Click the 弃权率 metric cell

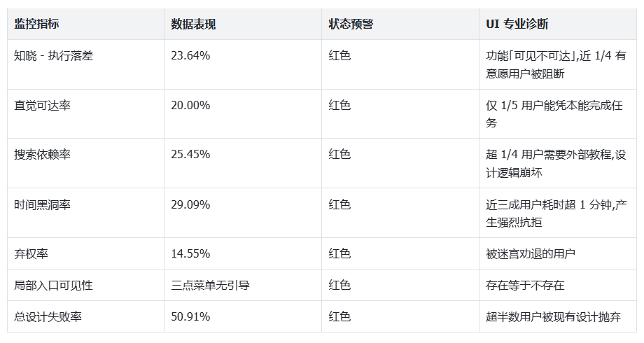click(31, 254)
